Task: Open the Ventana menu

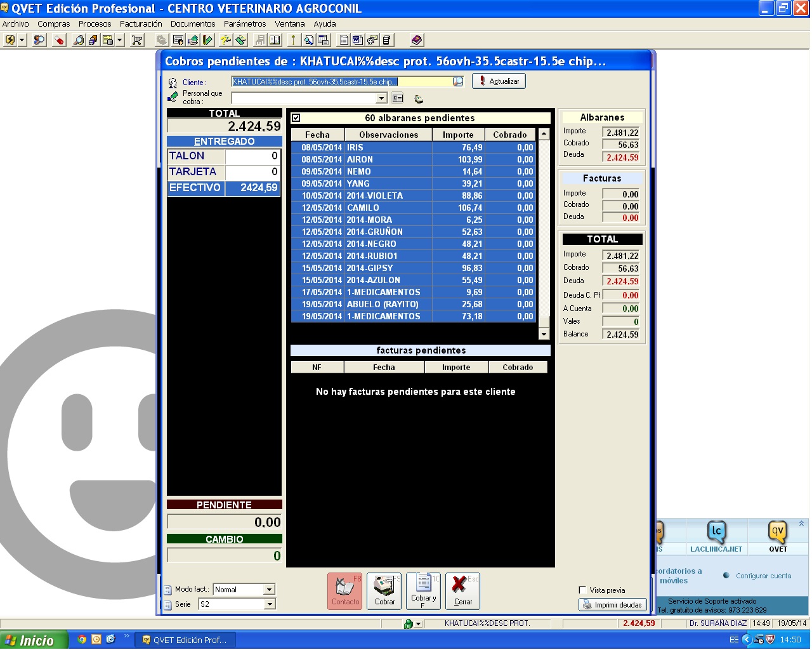Action: point(290,24)
